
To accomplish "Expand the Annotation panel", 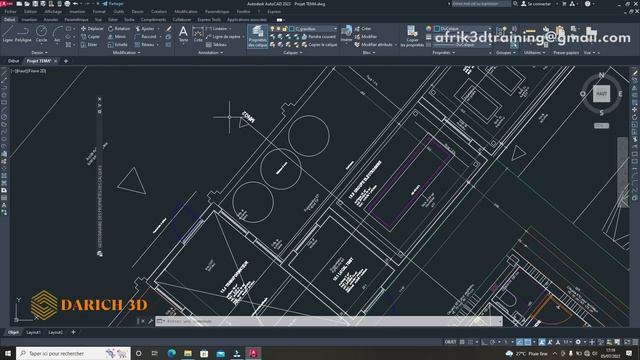I will (x=210, y=53).
